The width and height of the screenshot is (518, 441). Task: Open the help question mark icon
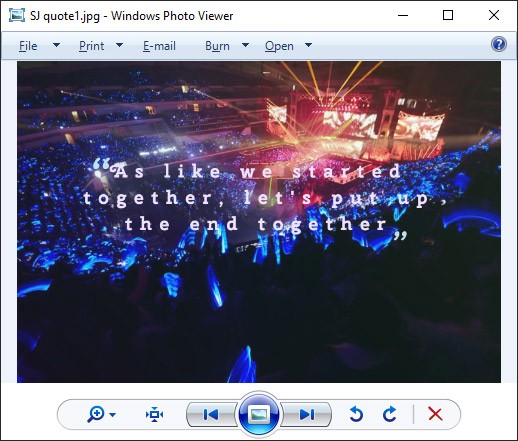pyautogui.click(x=499, y=44)
